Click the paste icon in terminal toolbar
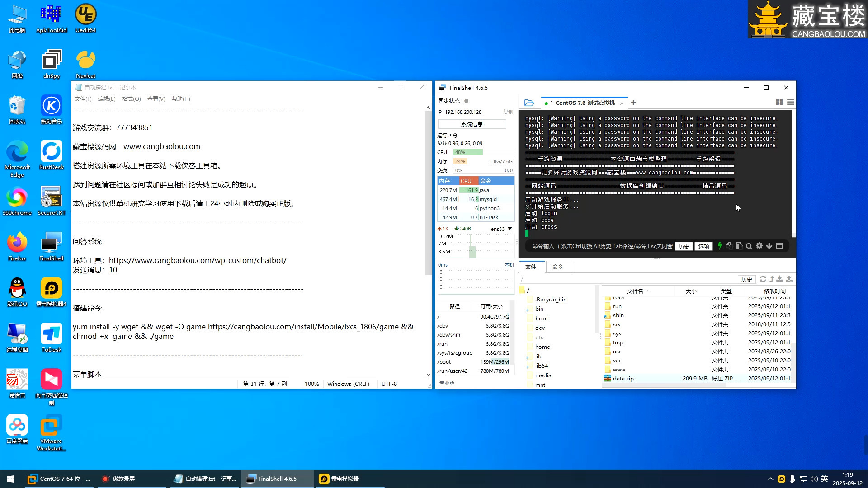 click(x=739, y=246)
